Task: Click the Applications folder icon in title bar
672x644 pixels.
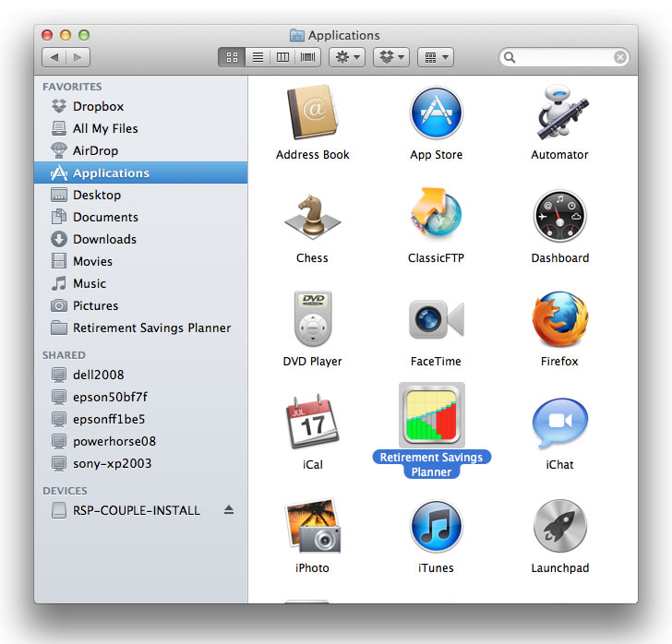Action: point(296,35)
